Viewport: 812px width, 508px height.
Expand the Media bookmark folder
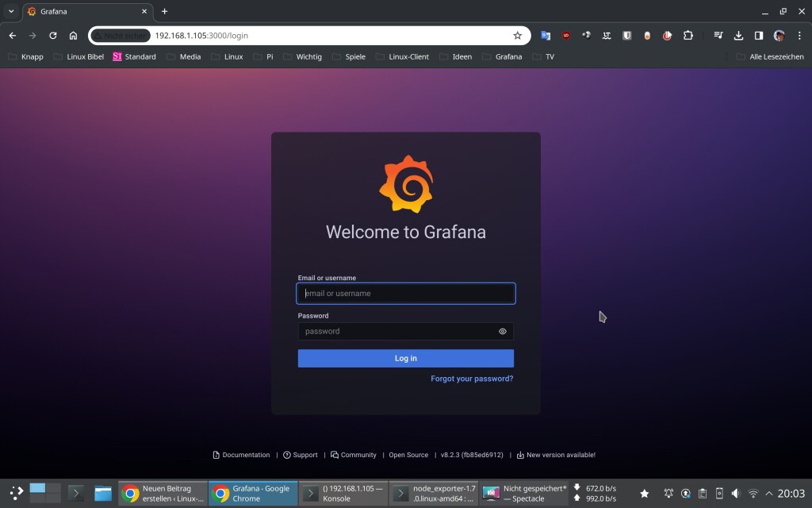coord(184,56)
